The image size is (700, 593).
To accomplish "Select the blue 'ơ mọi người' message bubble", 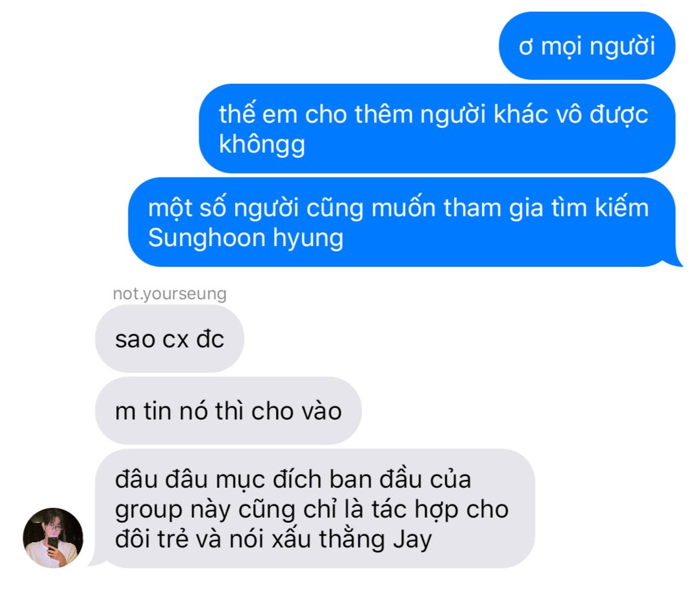I will (x=586, y=46).
